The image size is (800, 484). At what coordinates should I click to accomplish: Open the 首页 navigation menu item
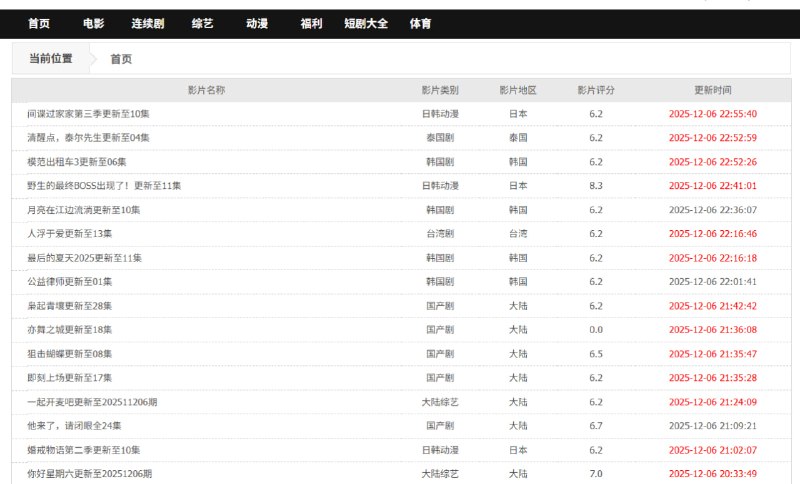click(39, 24)
